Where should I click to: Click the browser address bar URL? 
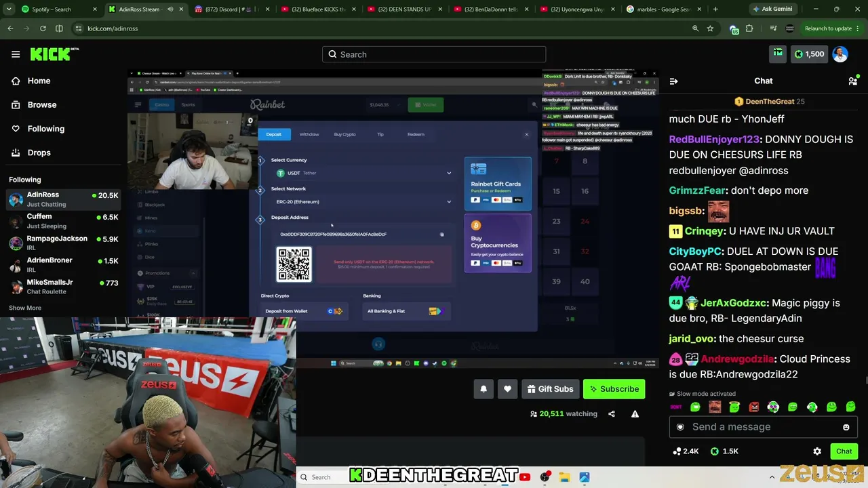click(113, 28)
